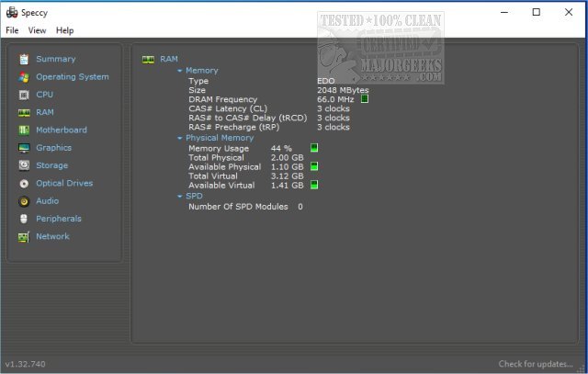
Task: Select Memory Usage value 44 %
Action: point(281,148)
